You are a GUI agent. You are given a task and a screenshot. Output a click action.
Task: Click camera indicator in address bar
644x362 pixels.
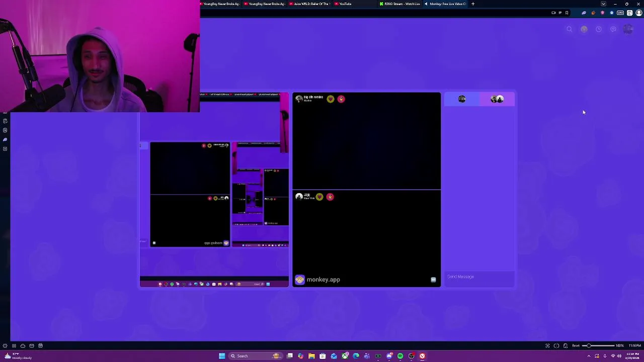coord(553,13)
